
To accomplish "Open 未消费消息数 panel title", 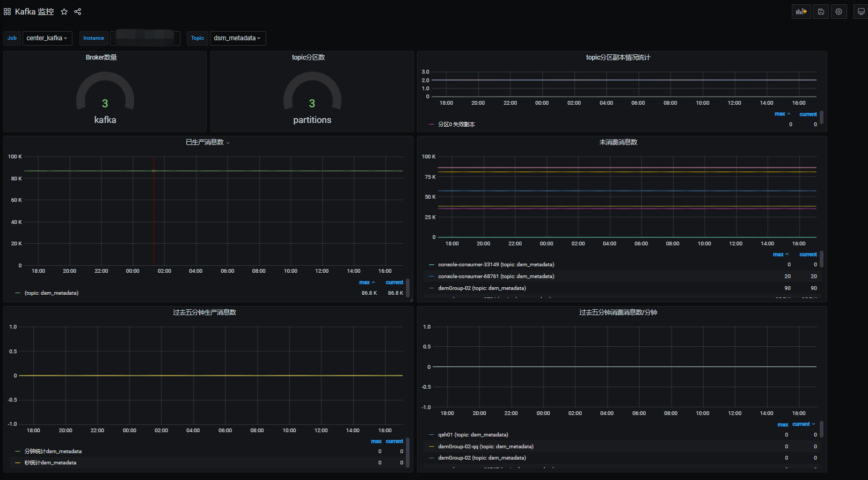I will click(x=618, y=142).
